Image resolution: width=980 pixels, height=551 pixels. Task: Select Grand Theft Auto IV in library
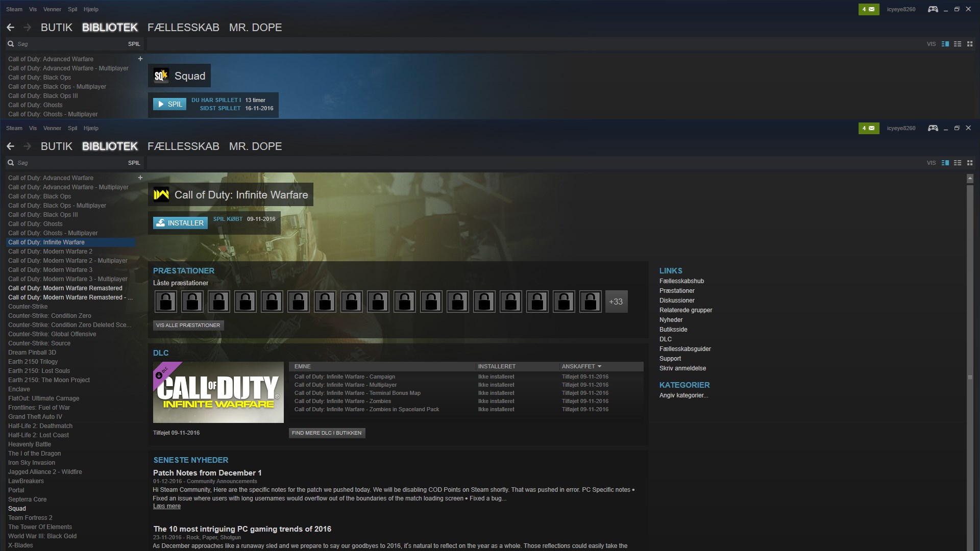(35, 417)
